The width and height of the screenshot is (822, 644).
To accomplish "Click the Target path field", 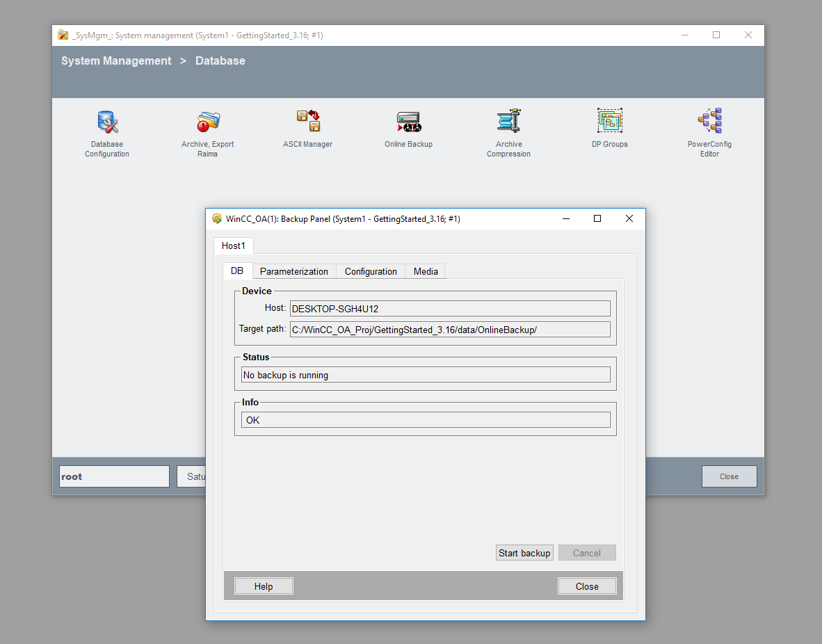I will [451, 330].
